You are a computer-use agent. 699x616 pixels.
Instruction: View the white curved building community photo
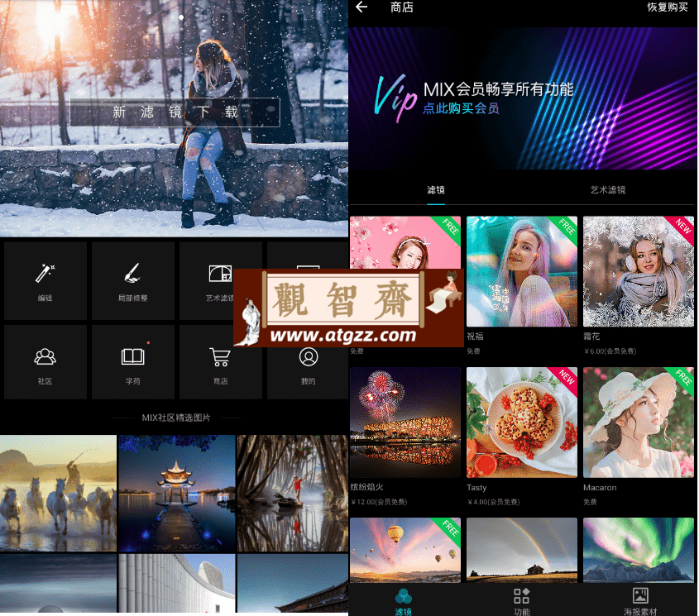point(177,584)
